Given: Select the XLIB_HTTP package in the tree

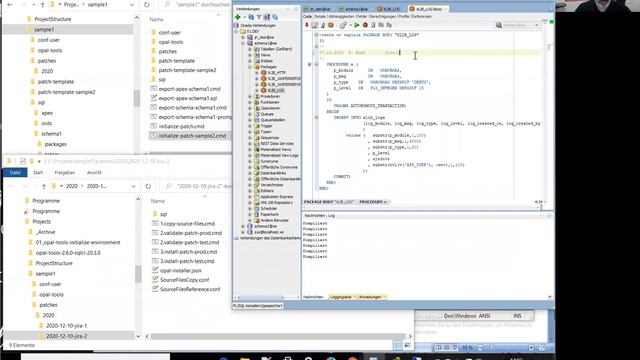Looking at the screenshot, I should [x=276, y=73].
